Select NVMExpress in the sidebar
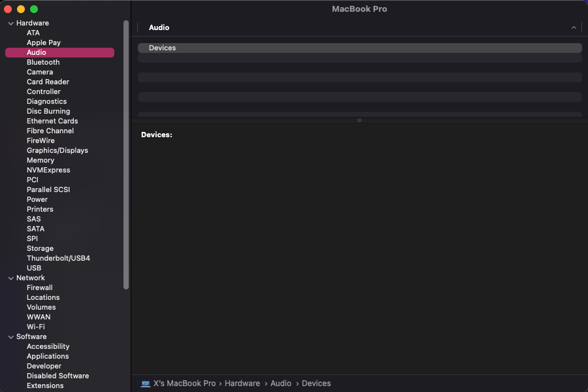 (48, 170)
